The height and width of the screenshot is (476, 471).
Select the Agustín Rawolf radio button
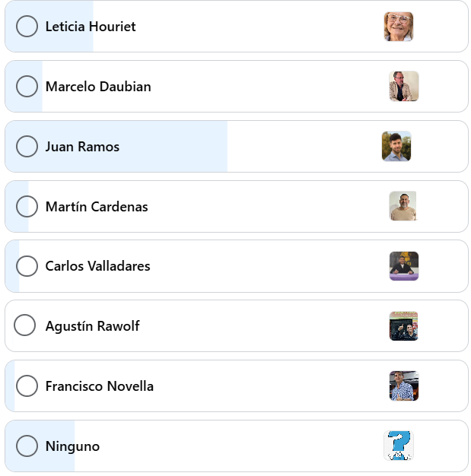25,325
